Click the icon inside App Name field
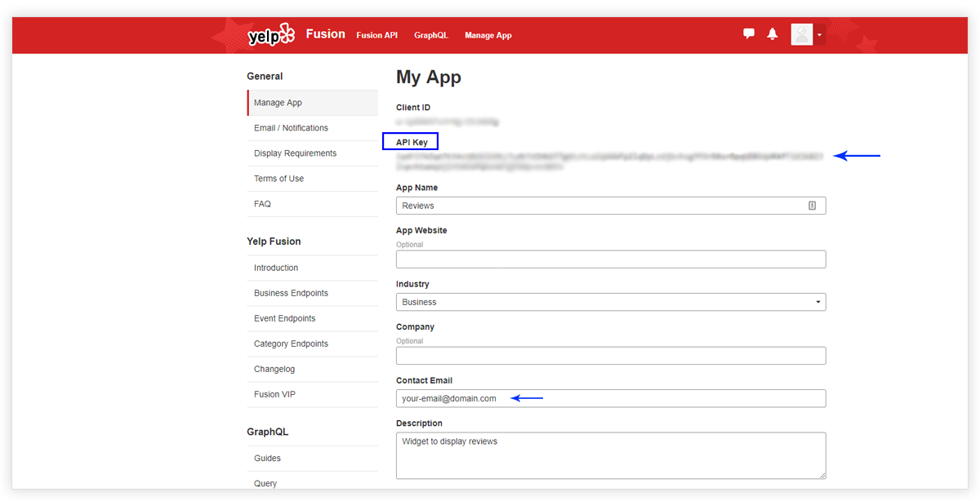980x501 pixels. tap(812, 206)
